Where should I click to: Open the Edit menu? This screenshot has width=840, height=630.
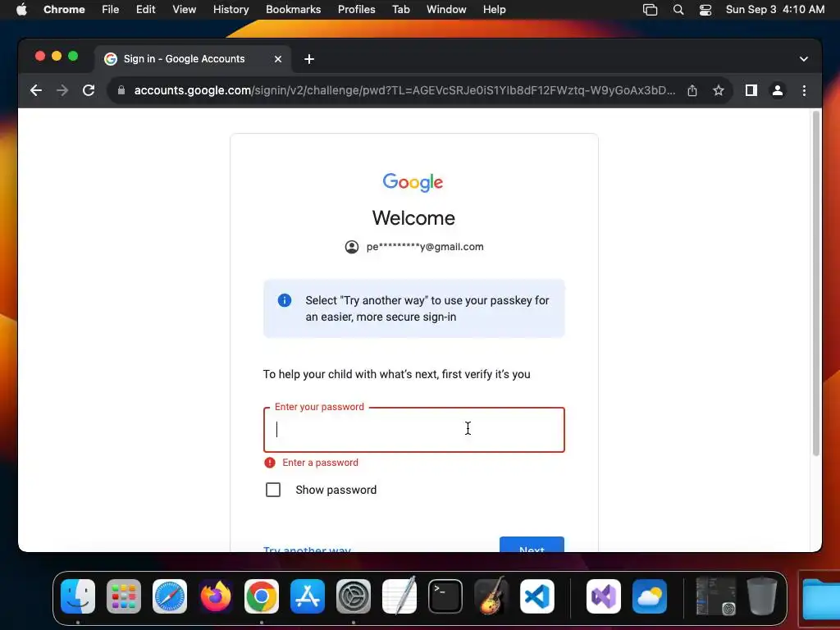pos(145,10)
